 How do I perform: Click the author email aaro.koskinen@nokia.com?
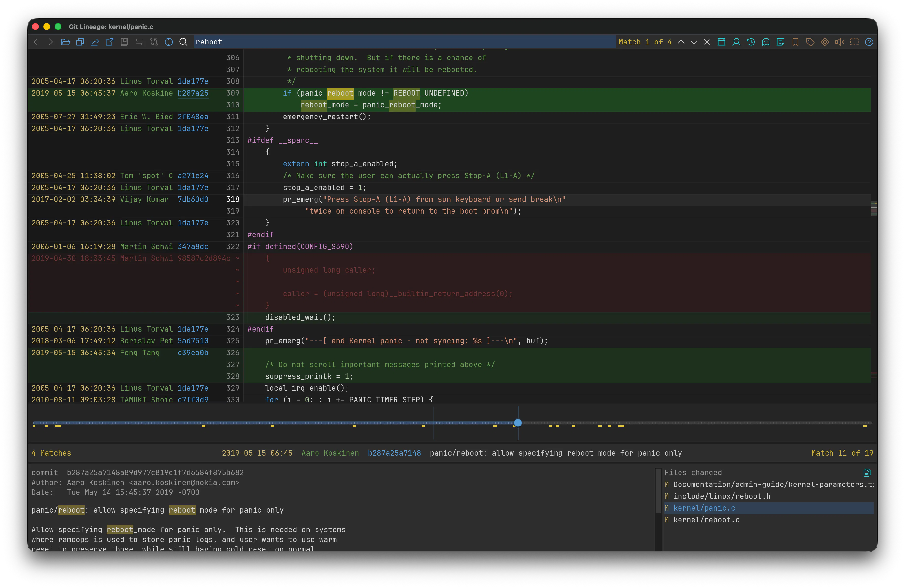(184, 482)
